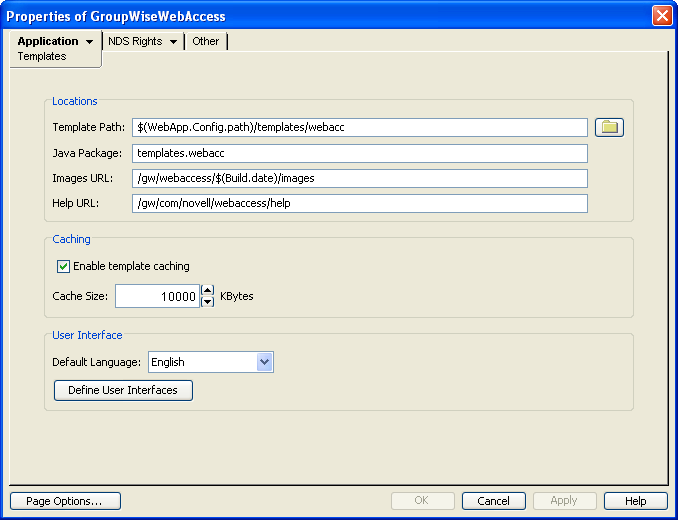Click the KBytes unit label
Viewport: 678px width, 520px height.
(237, 297)
